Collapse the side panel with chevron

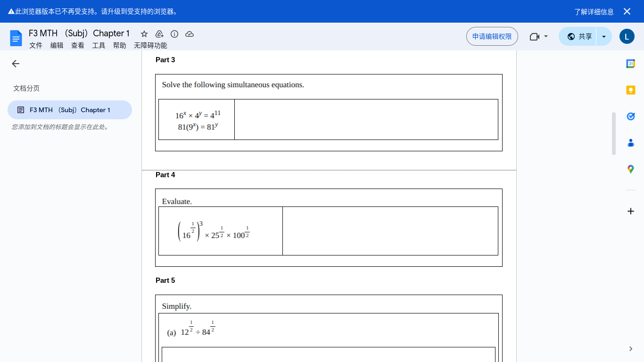coord(630,349)
